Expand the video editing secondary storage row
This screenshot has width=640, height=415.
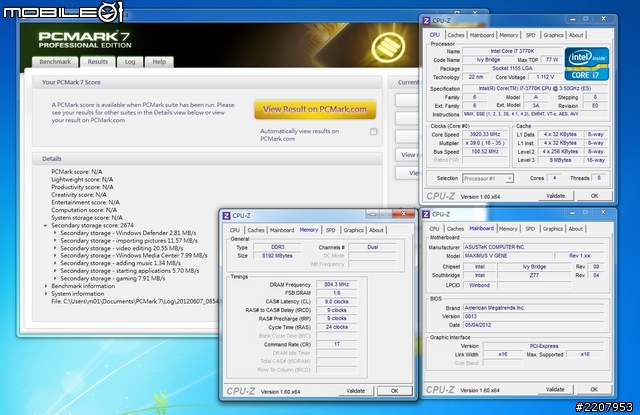pyautogui.click(x=55, y=248)
